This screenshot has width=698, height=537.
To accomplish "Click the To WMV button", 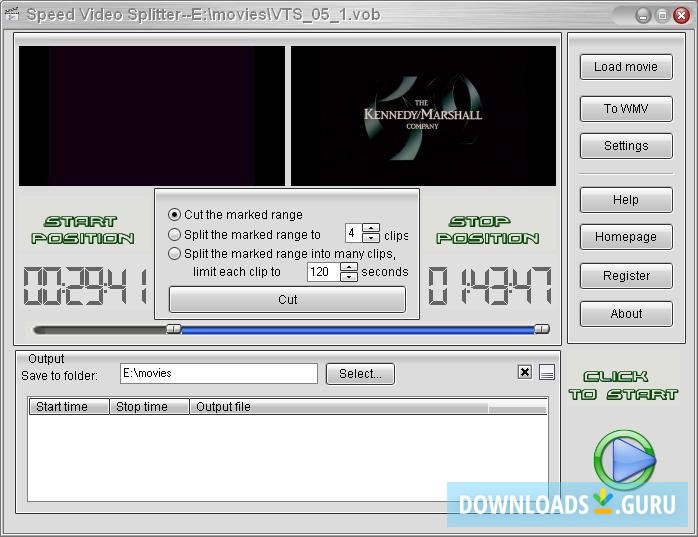I will click(x=626, y=109).
